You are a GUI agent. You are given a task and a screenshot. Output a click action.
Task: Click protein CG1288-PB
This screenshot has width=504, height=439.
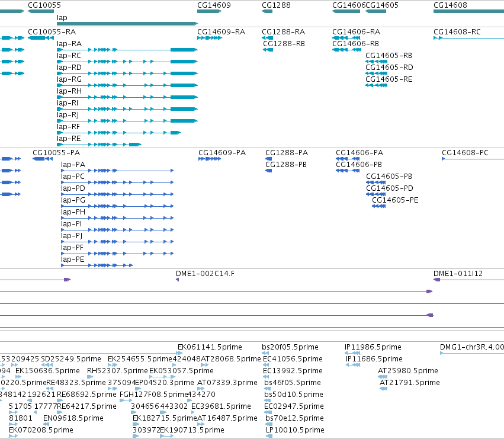pos(269,171)
